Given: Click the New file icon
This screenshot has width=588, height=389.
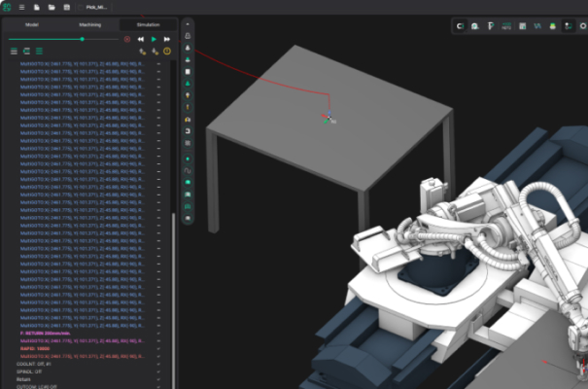Looking at the screenshot, I should (x=36, y=7).
